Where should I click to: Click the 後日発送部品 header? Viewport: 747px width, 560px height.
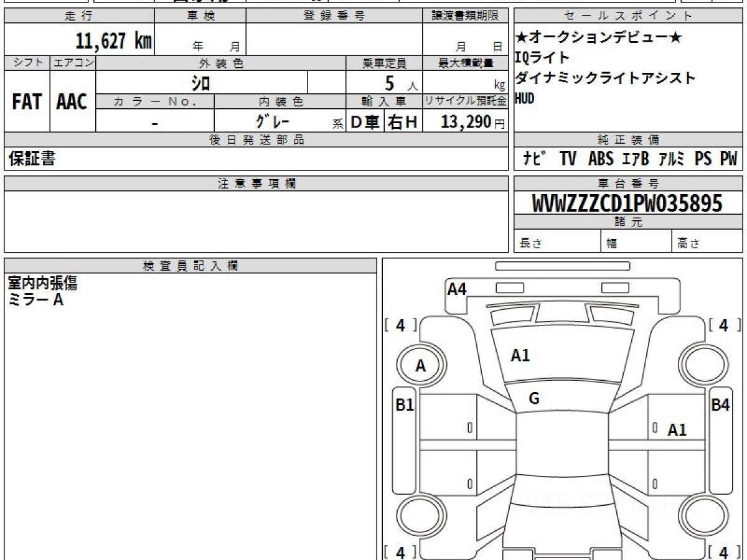pos(256,140)
